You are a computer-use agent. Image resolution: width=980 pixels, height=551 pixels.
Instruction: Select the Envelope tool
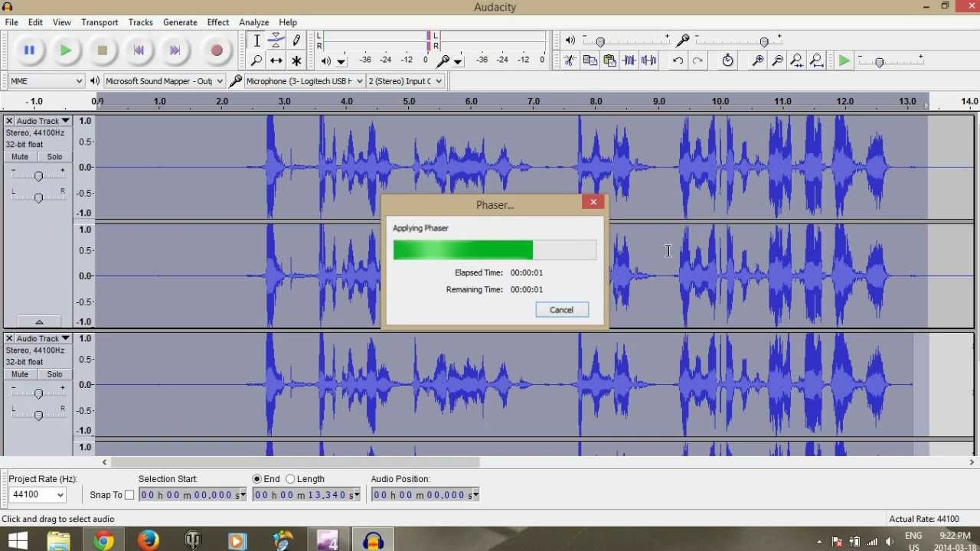276,41
